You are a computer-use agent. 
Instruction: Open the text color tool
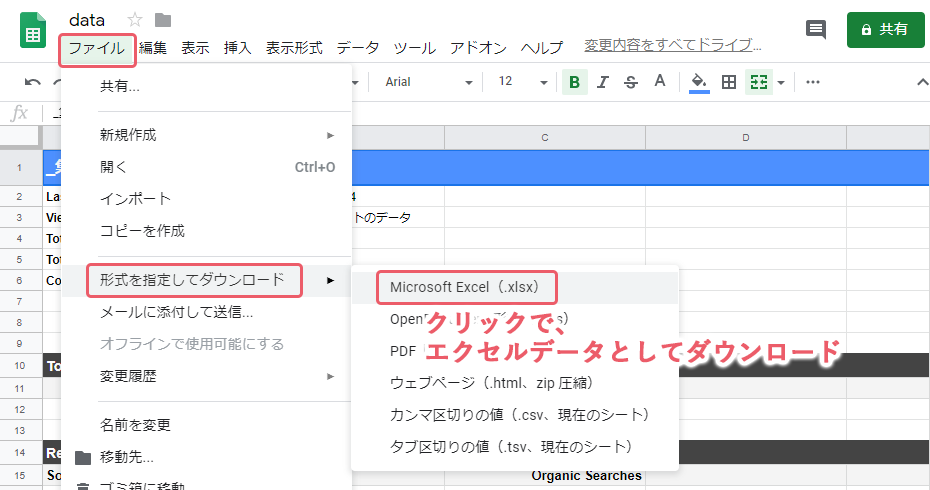660,81
